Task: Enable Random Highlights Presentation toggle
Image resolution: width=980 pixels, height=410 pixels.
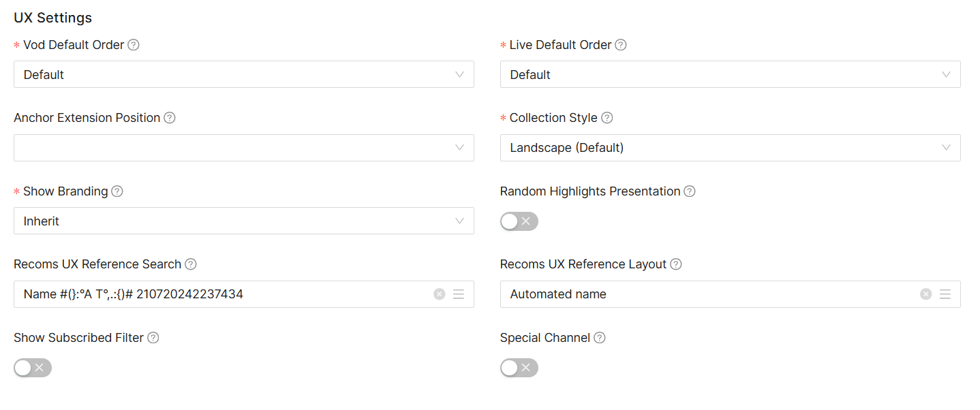Action: pos(519,221)
